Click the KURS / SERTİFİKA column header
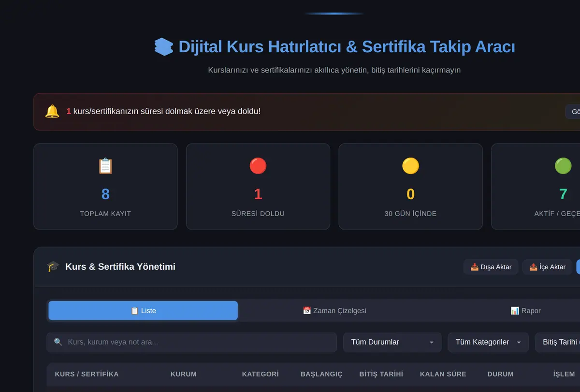The height and width of the screenshot is (392, 580). tap(87, 374)
